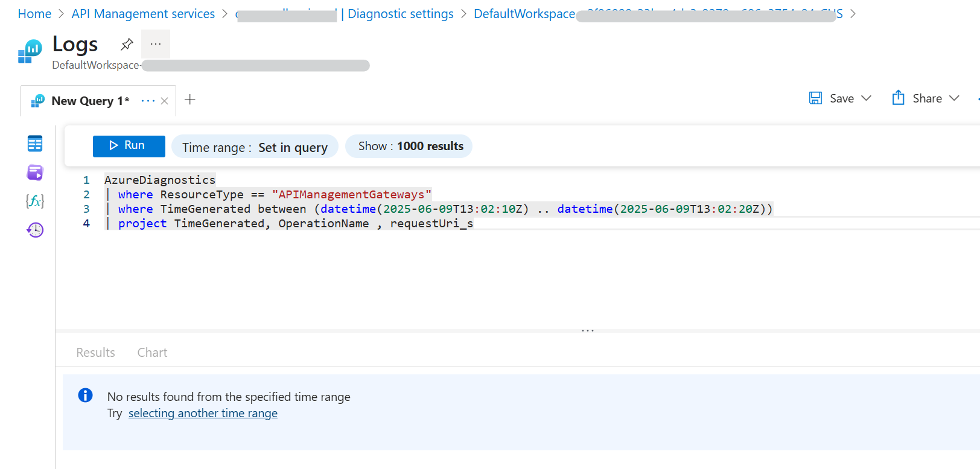This screenshot has height=469, width=980.
Task: Click the Logs page title
Action: tap(75, 44)
